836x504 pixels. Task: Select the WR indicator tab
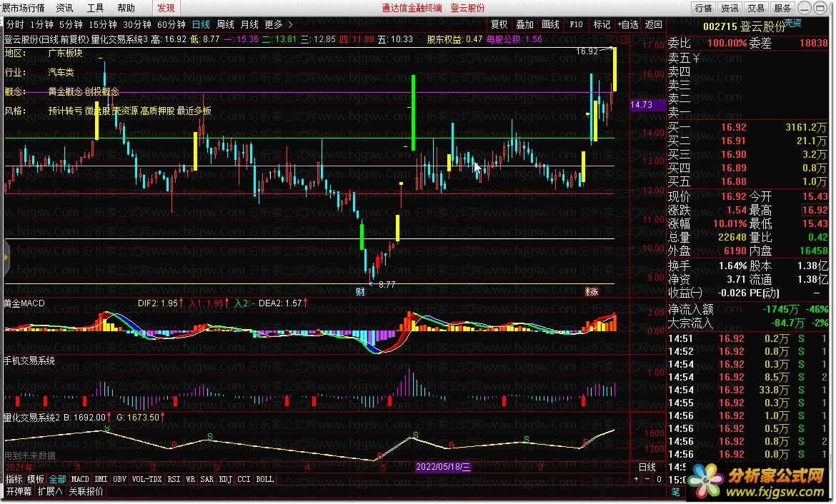[x=191, y=480]
